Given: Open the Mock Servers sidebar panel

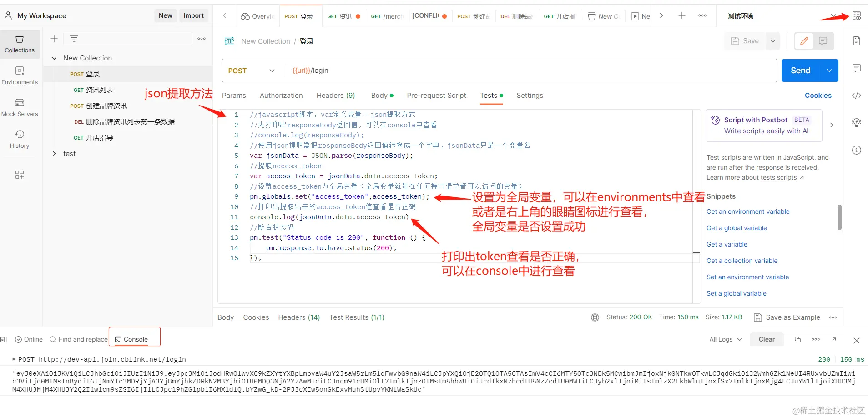Looking at the screenshot, I should coord(20,107).
